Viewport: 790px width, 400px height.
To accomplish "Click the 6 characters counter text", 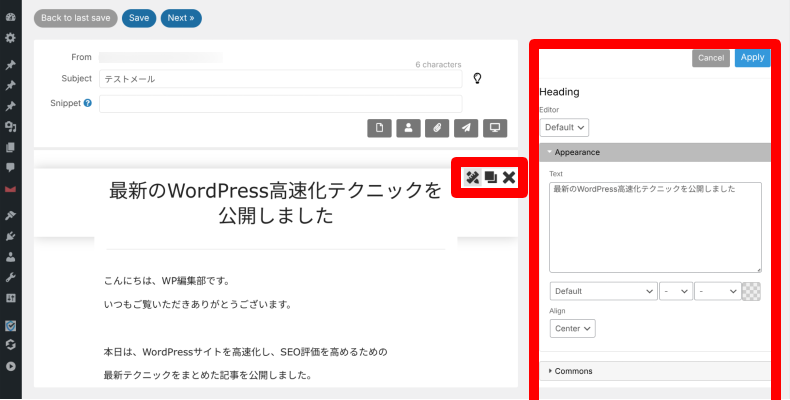I will coord(438,64).
